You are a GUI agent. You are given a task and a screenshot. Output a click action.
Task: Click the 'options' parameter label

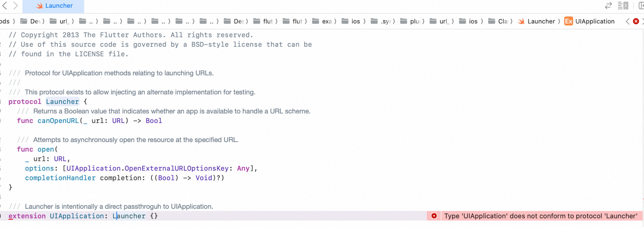[x=39, y=168]
